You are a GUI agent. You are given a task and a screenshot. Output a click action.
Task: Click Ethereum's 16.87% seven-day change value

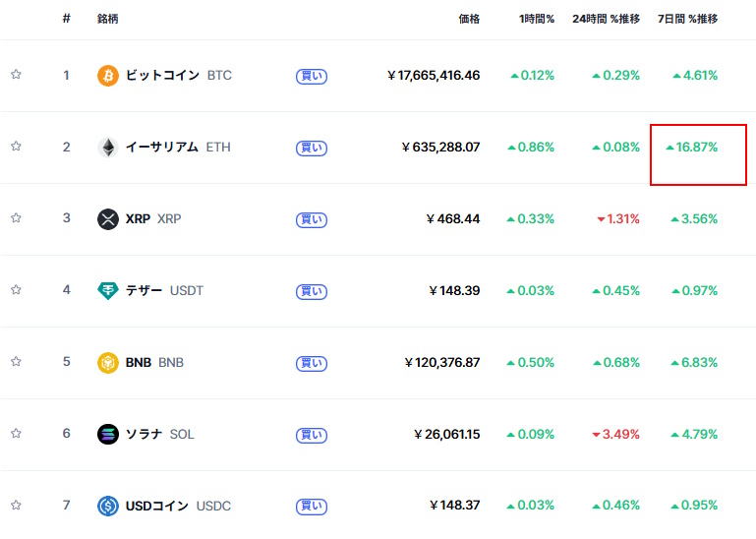point(691,148)
